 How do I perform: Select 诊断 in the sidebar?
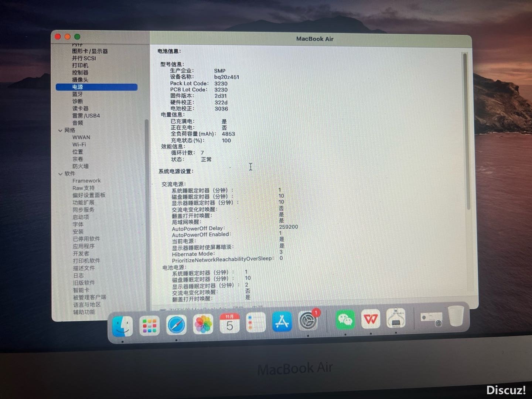pyautogui.click(x=78, y=101)
